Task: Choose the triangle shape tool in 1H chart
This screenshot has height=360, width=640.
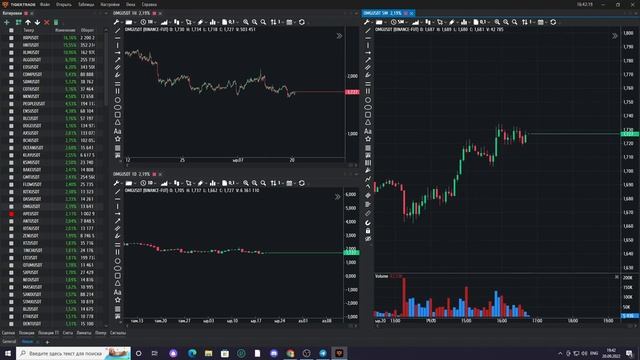Action: click(x=118, y=122)
